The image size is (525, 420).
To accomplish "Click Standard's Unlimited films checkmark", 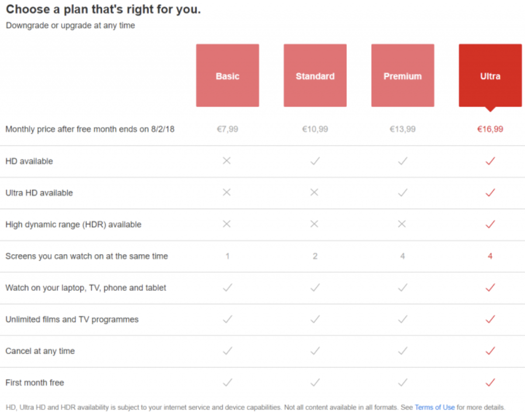I will coord(315,319).
